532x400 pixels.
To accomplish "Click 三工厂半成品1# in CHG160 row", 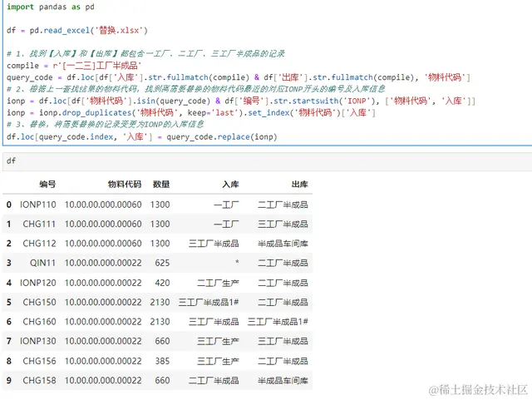I will (x=278, y=321).
